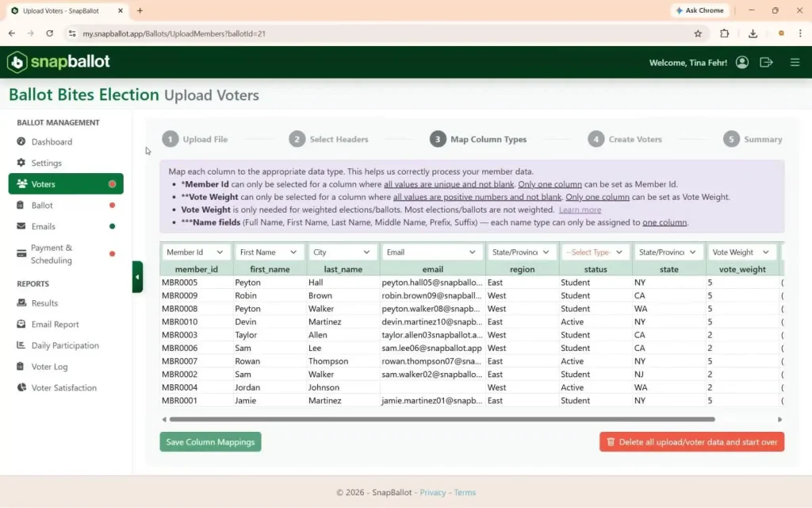Go to step 4 Create Voters
The height and width of the screenshot is (508, 812).
(x=625, y=139)
